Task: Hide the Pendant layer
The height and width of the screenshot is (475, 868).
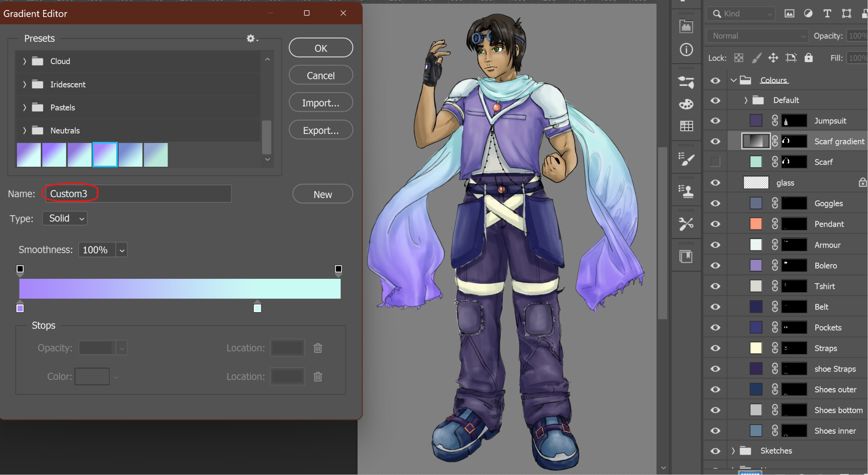Action: [715, 224]
